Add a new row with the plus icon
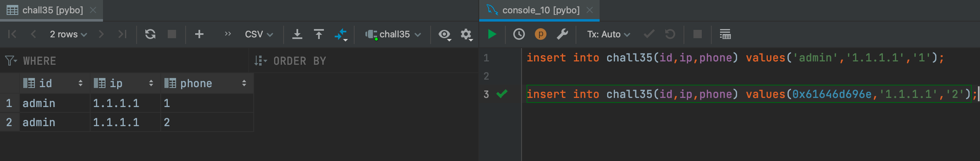The width and height of the screenshot is (980, 161). [x=199, y=34]
